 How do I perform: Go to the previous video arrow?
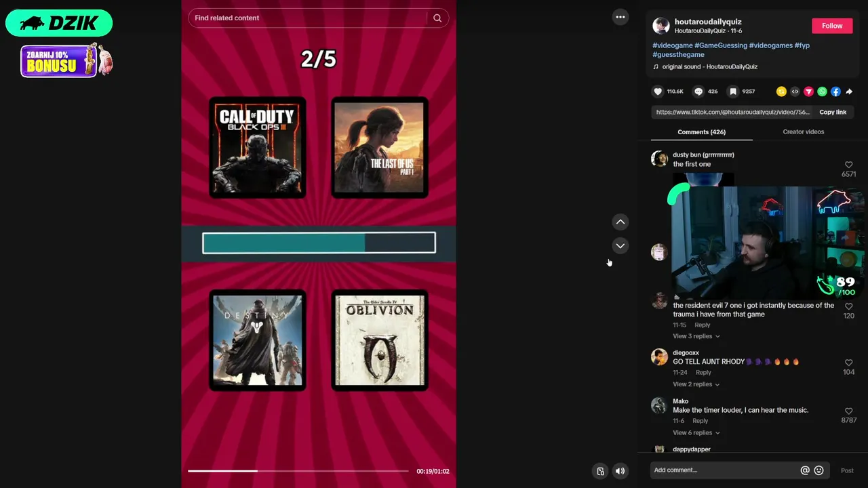[x=620, y=222]
